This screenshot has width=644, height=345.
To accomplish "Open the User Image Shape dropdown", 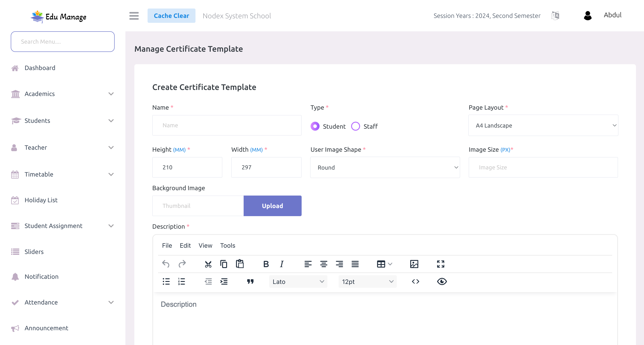I will (385, 167).
